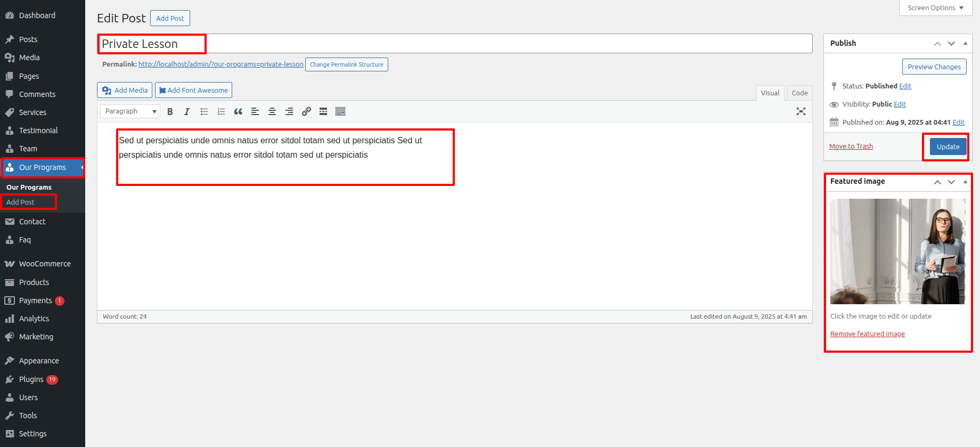This screenshot has height=447, width=980.
Task: Toggle the editor toolbar (kitchen sink)
Action: pyautogui.click(x=340, y=111)
